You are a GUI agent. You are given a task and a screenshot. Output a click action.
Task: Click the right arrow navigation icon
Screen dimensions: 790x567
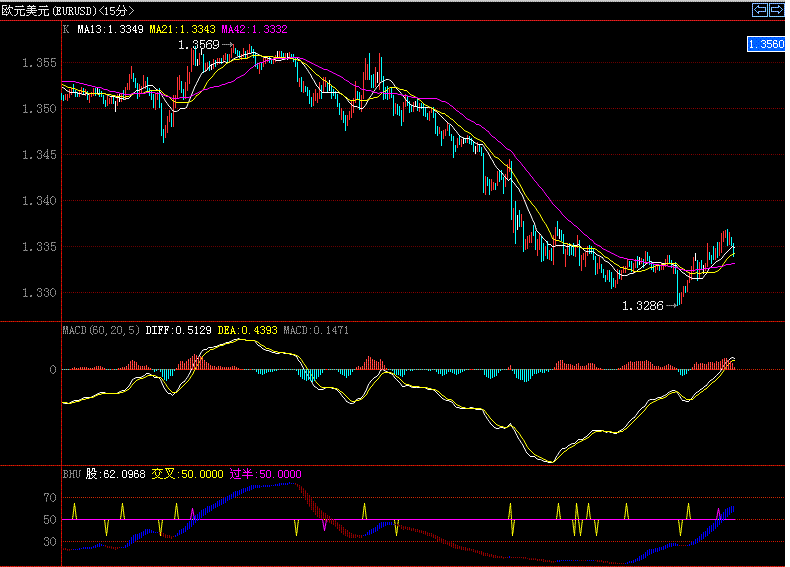tap(775, 10)
